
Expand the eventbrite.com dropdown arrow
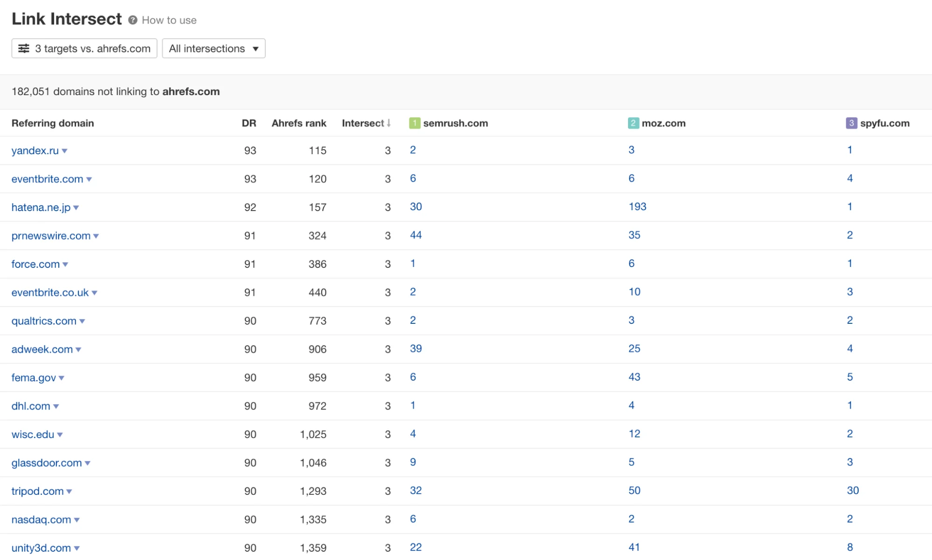click(x=89, y=179)
